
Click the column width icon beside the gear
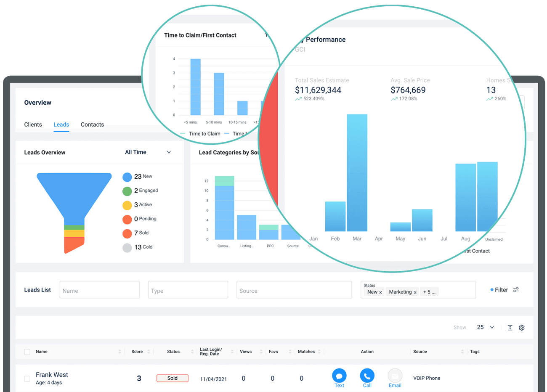510,328
